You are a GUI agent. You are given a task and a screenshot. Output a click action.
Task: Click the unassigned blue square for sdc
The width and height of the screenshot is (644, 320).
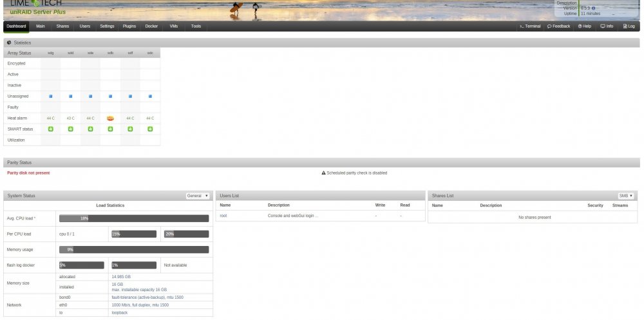click(150, 96)
